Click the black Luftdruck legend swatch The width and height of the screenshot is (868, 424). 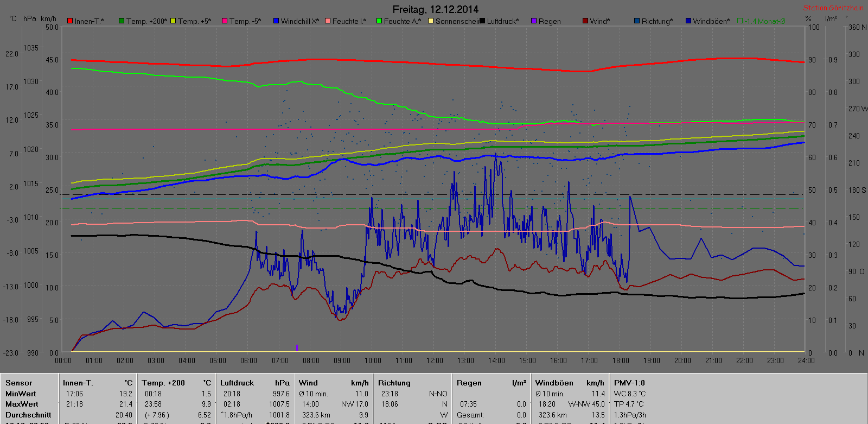[482, 21]
